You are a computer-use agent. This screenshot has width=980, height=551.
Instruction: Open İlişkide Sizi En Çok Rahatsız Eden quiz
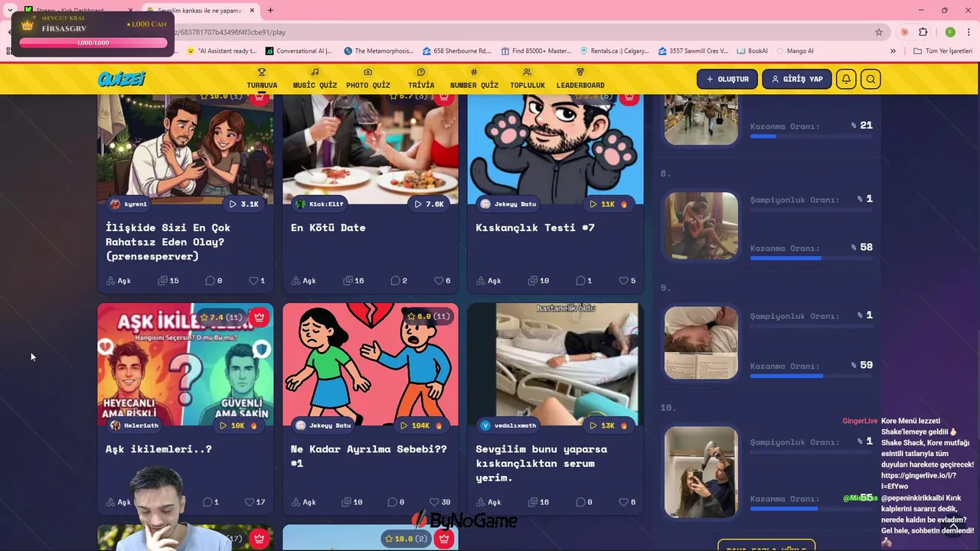168,242
